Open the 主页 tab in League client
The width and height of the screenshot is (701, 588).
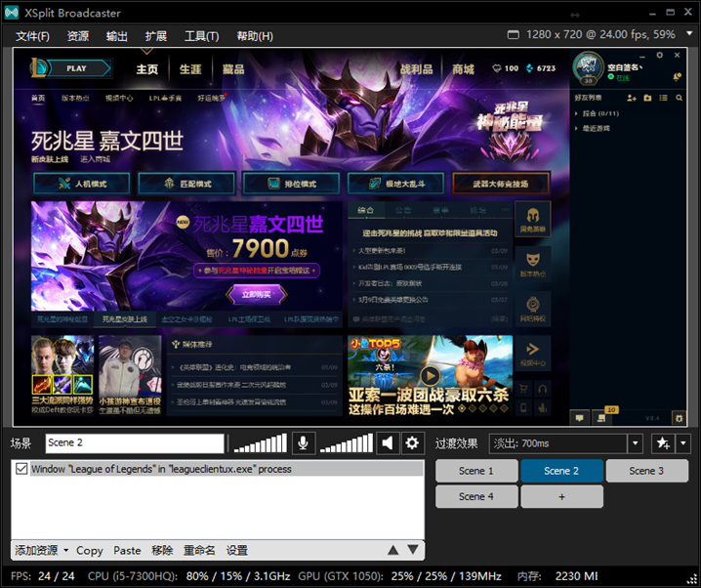coord(147,69)
